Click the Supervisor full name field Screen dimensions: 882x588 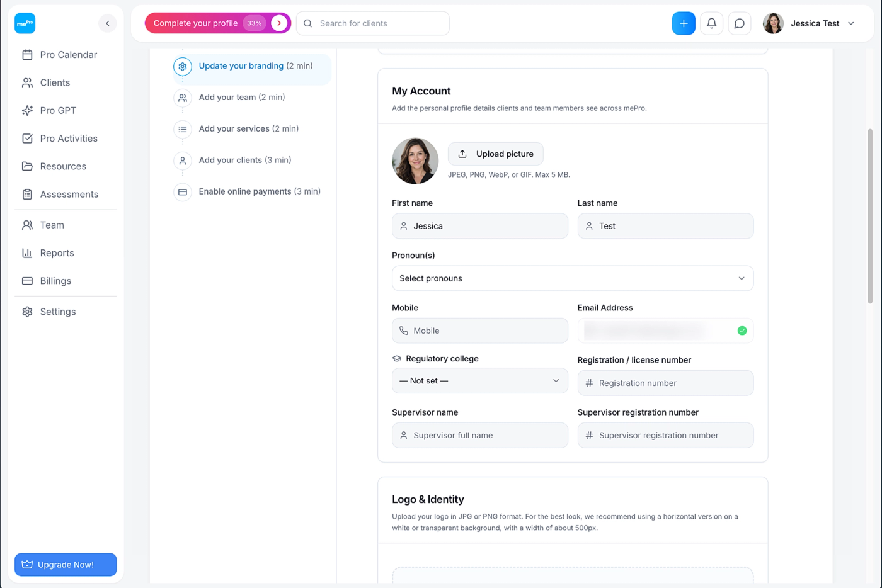(480, 435)
